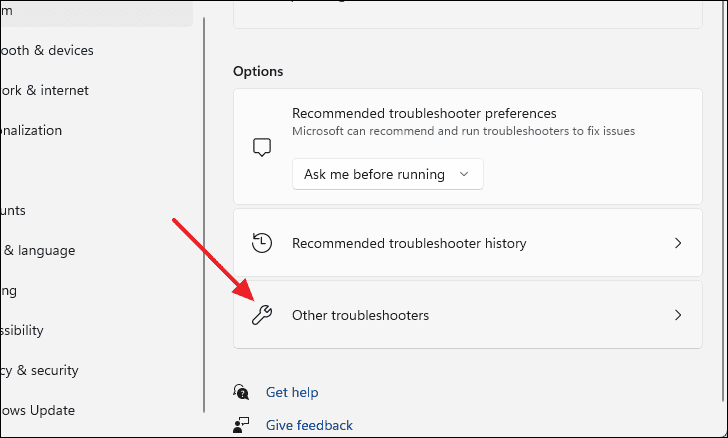Select Bluetooth & devices in sidebar

point(47,50)
